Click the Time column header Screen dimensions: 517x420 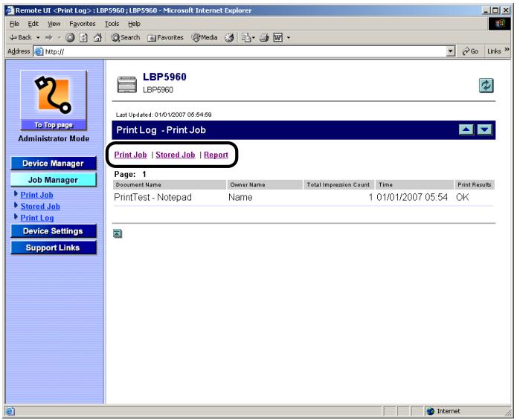point(414,185)
